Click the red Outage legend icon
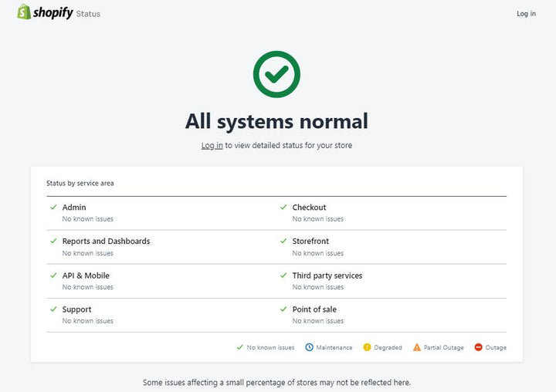Screen dimensions: 556x392 478,347
